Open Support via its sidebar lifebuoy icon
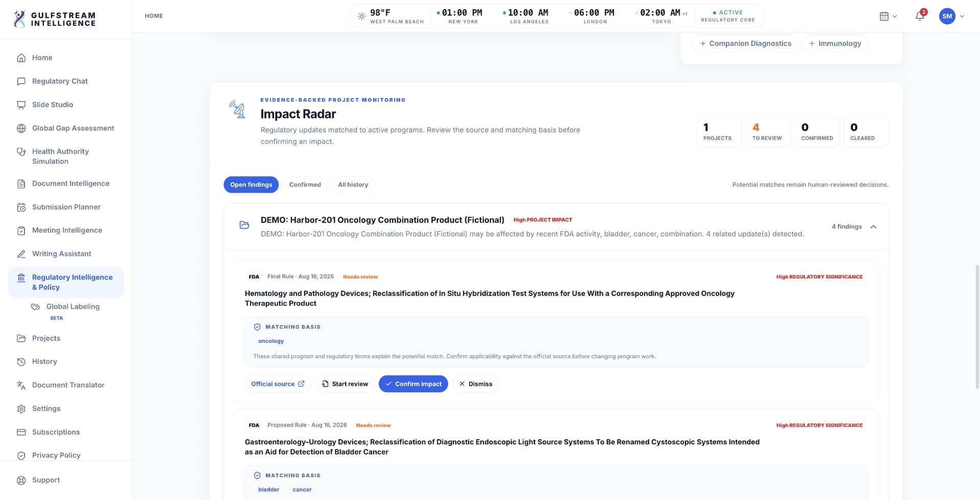Image resolution: width=980 pixels, height=500 pixels. point(21,480)
